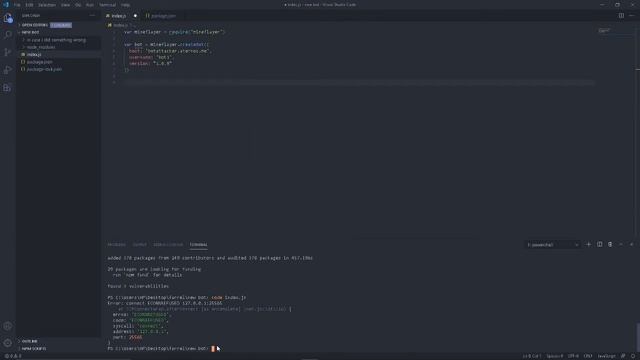Switch to the Output panel tab

(140, 244)
